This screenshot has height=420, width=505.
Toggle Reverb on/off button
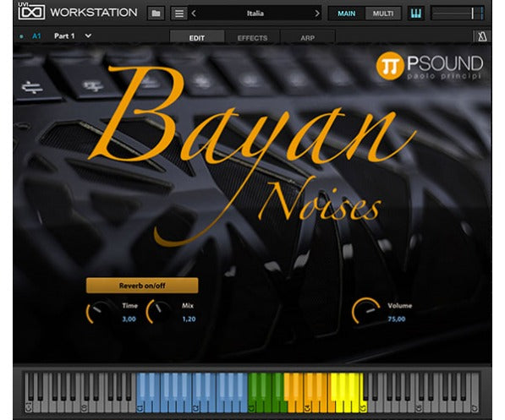pyautogui.click(x=142, y=286)
